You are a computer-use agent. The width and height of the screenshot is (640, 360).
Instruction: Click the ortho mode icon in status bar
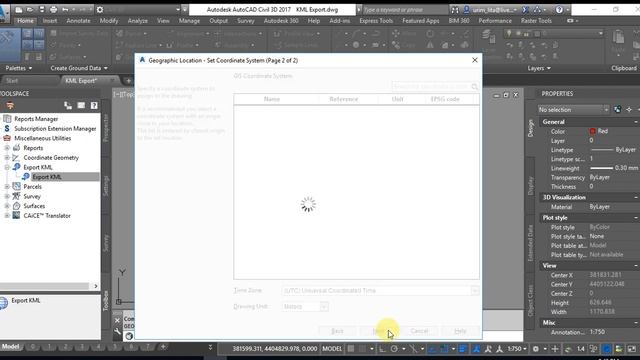coord(382,349)
